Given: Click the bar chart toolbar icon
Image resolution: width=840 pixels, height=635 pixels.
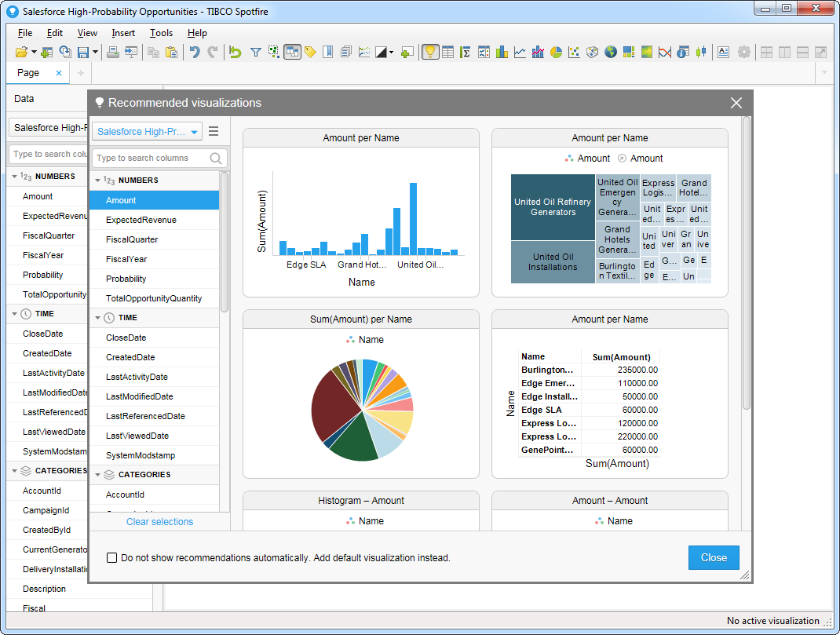Looking at the screenshot, I should (x=502, y=53).
